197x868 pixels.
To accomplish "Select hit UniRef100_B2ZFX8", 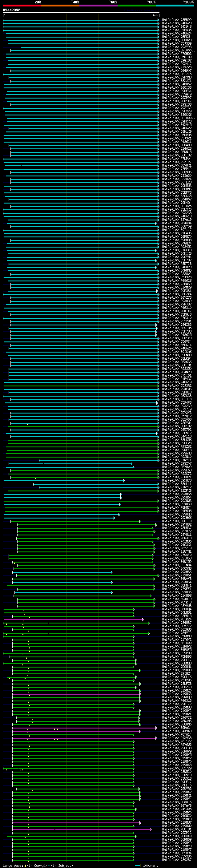I will tap(177, 491).
